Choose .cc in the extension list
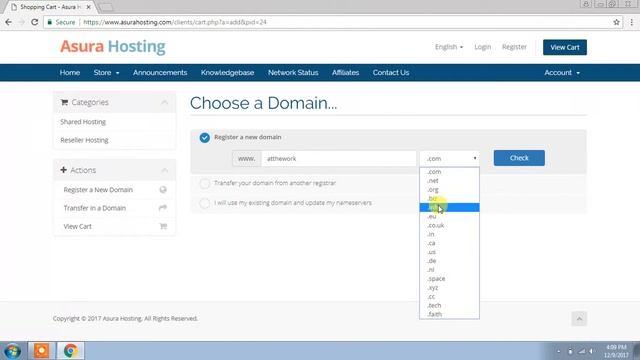Viewport: 640px width, 360px height. [449, 297]
